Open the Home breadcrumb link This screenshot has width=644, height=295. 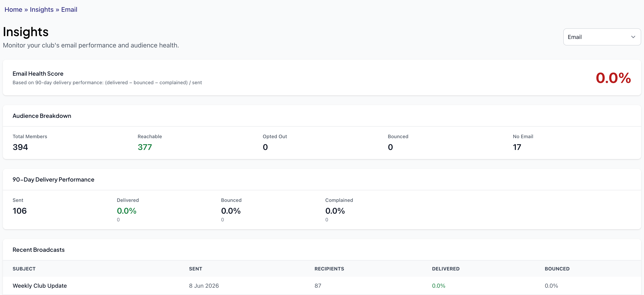pos(13,10)
